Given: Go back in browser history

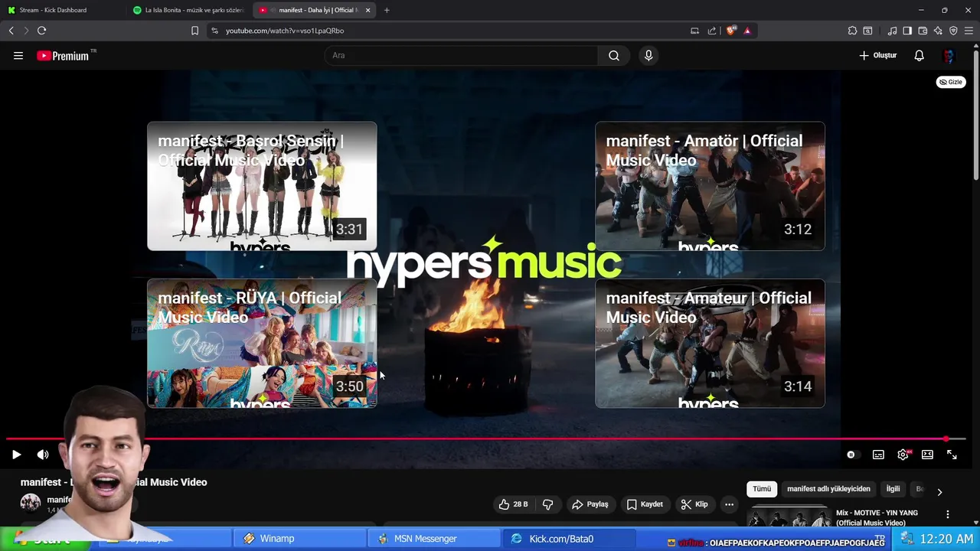Looking at the screenshot, I should 11,31.
